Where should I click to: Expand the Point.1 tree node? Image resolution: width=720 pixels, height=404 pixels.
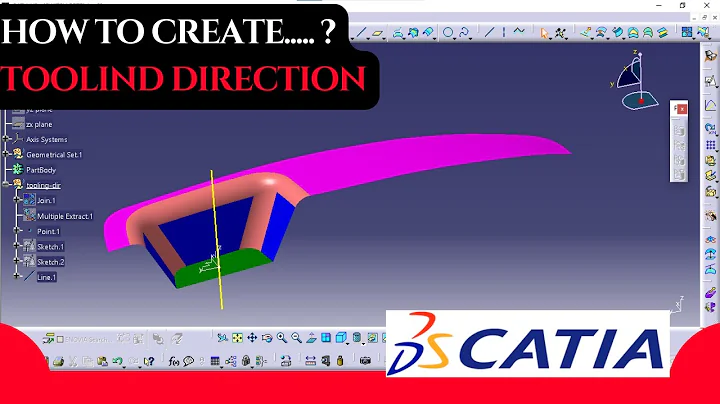click(x=17, y=230)
